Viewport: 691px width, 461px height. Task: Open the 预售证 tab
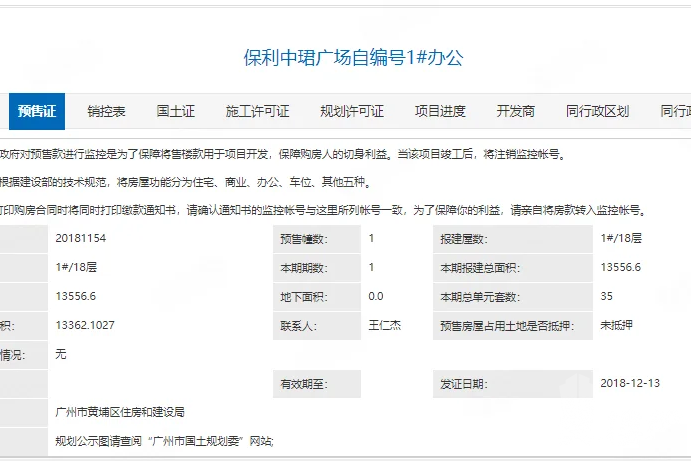tap(37, 111)
